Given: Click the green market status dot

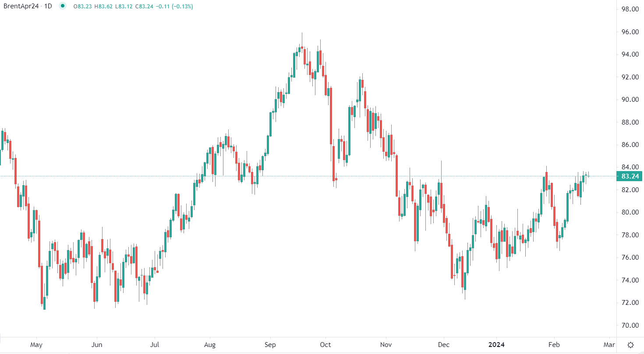Looking at the screenshot, I should 64,7.
